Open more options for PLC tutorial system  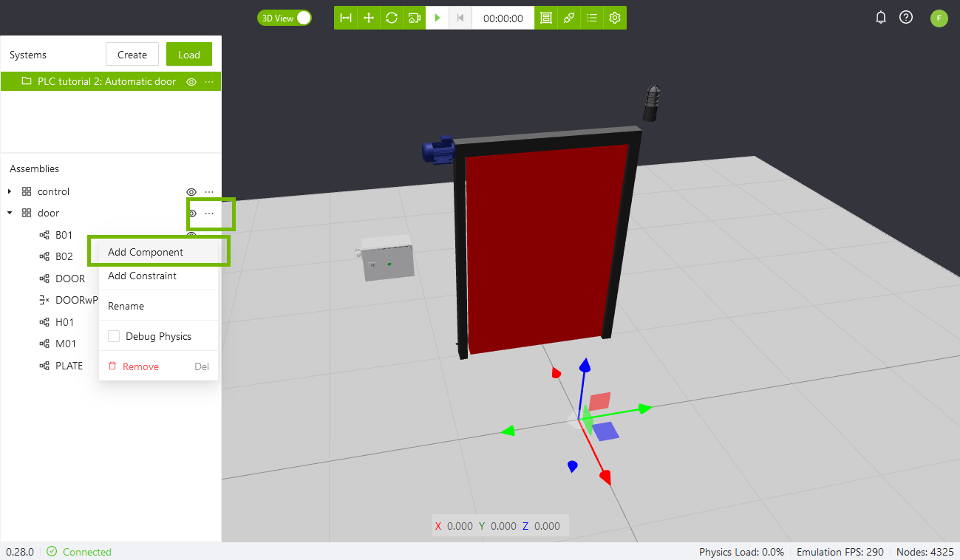click(209, 82)
